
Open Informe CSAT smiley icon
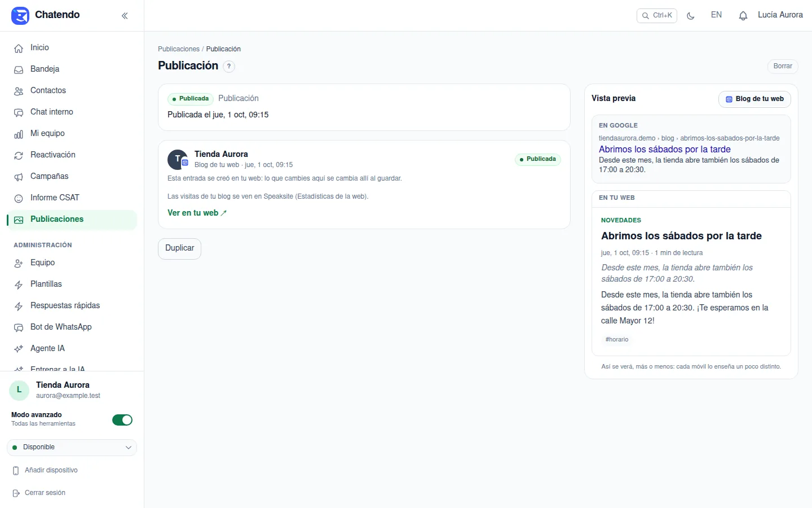coord(19,198)
